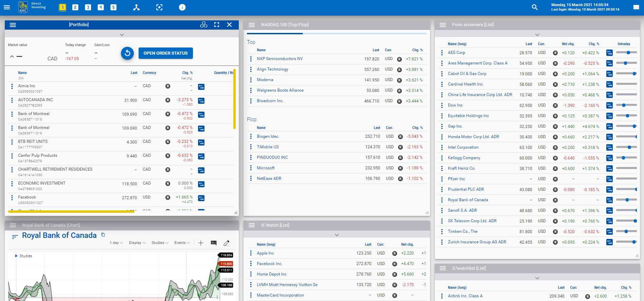The image size is (644, 301).
Task: Open the chart comment annotation icon
Action: [214, 243]
